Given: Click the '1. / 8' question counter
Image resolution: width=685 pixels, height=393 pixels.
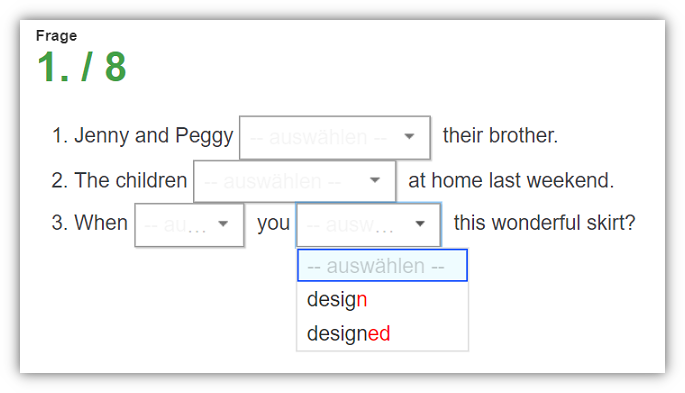Looking at the screenshot, I should click(x=82, y=67).
